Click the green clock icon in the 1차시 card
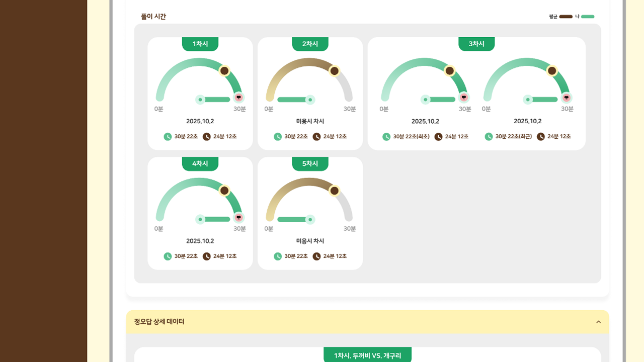 [168, 137]
